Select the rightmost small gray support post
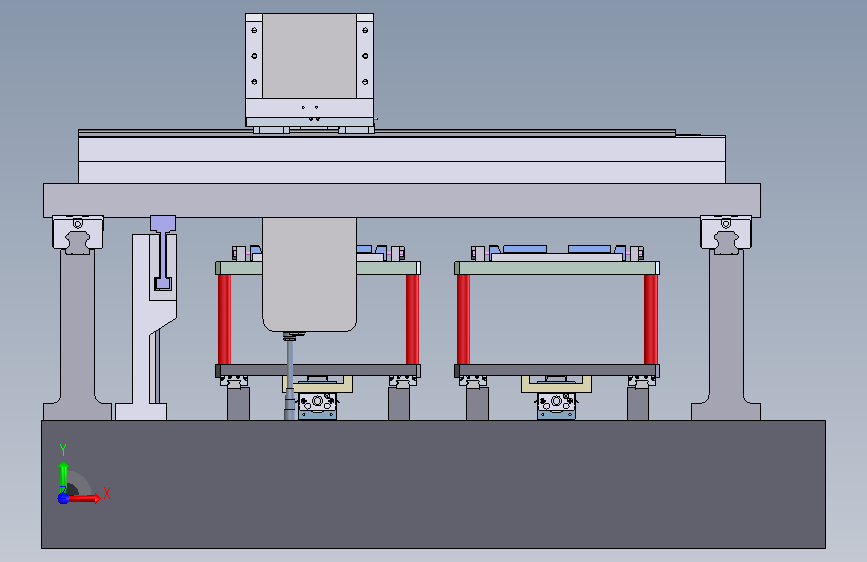The width and height of the screenshot is (867, 562). [x=638, y=404]
